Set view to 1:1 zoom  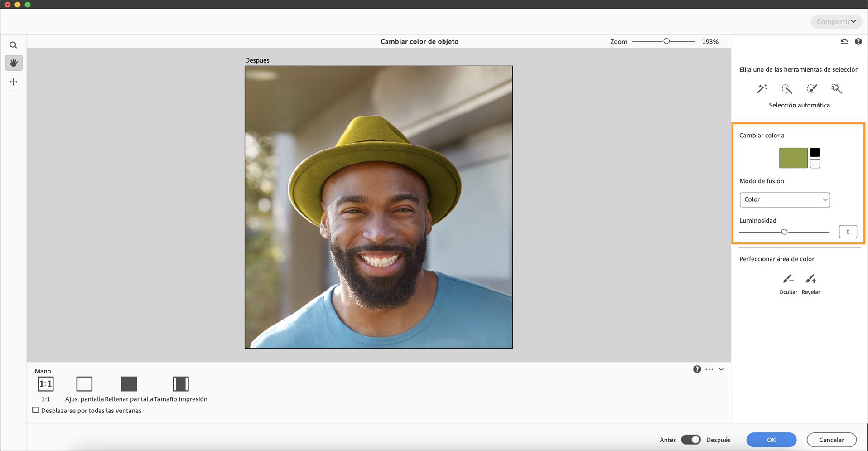tap(46, 384)
